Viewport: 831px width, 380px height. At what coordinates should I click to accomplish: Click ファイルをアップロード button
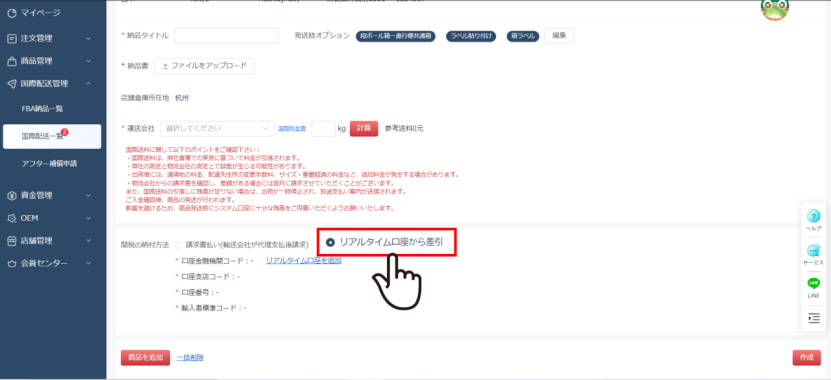[x=205, y=66]
